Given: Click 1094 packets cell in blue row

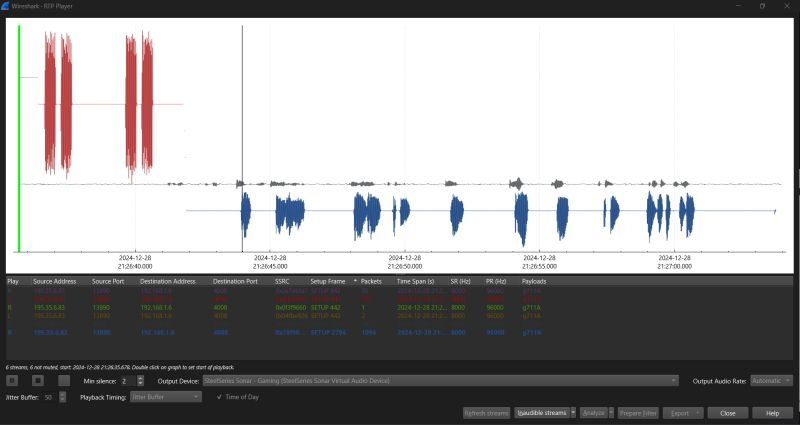Looking at the screenshot, I should (x=368, y=332).
